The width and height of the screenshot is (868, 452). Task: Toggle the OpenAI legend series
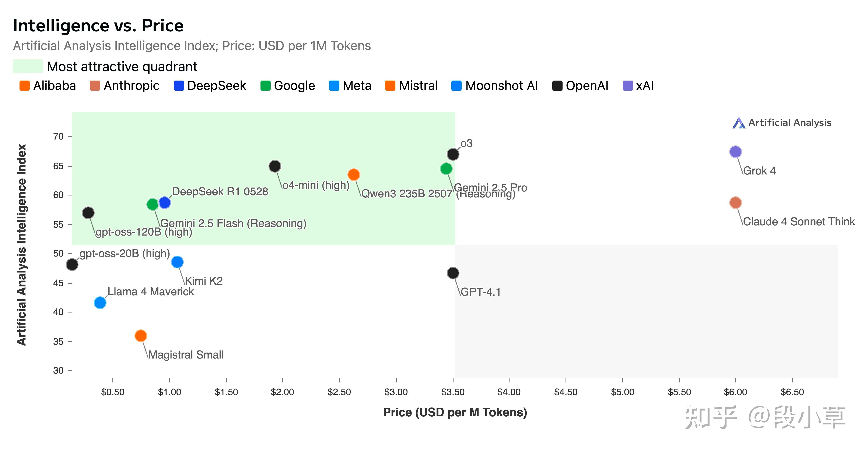(580, 86)
